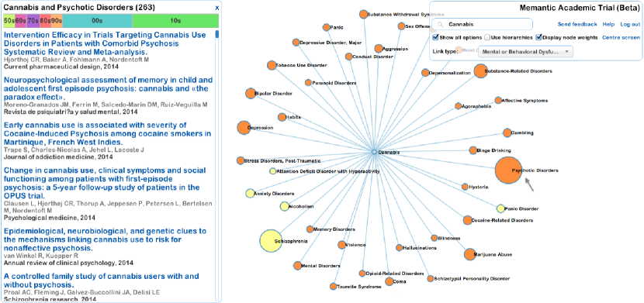Screen dimensions: 644x303
Task: Click the Substance-Related Disorders node
Action: (480, 71)
